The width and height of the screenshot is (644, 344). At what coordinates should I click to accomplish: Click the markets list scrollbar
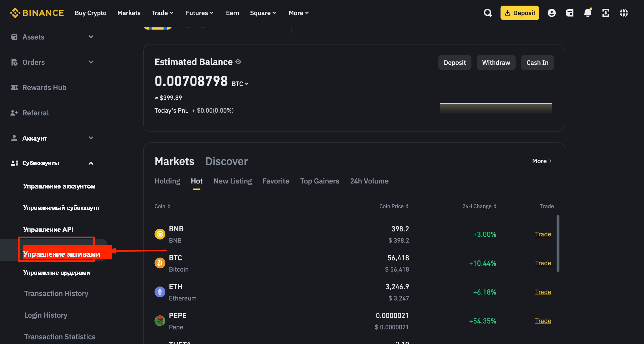pos(558,243)
